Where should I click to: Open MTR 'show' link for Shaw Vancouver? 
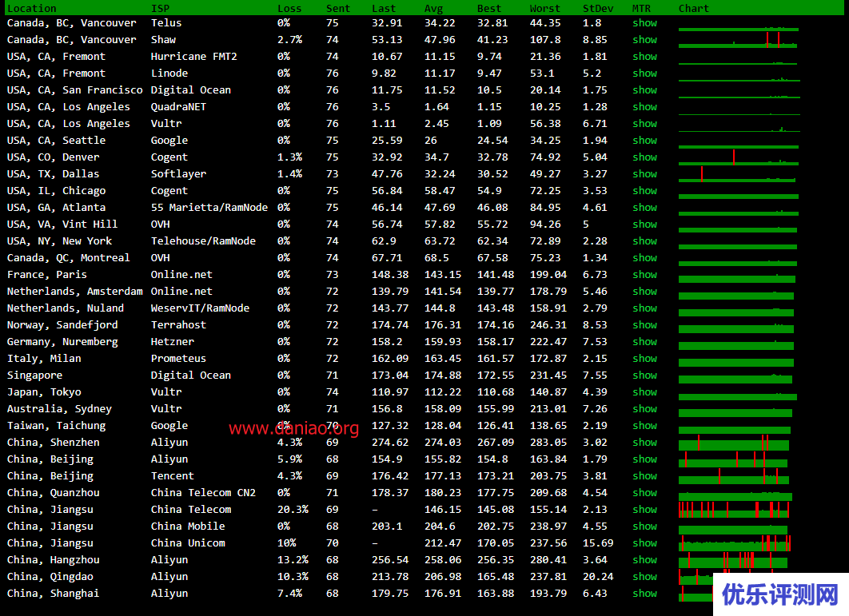coord(644,39)
